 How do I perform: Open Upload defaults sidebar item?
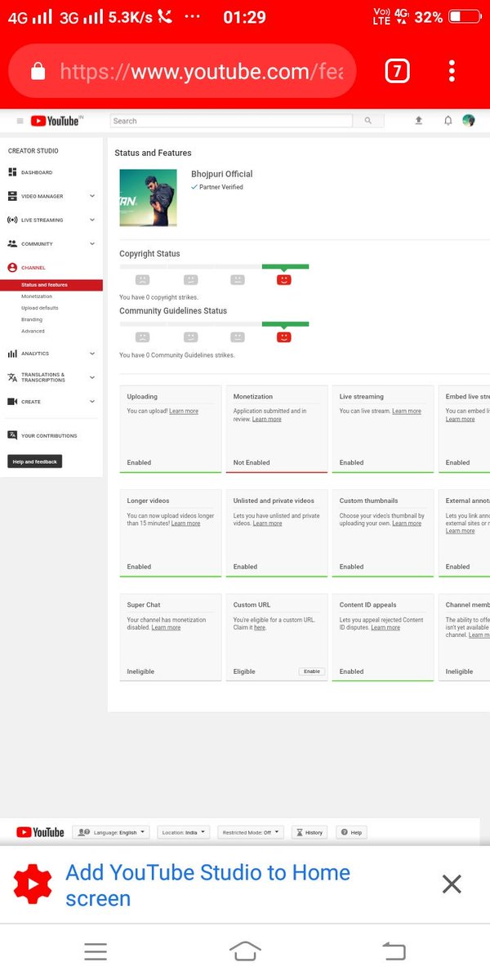[x=40, y=308]
